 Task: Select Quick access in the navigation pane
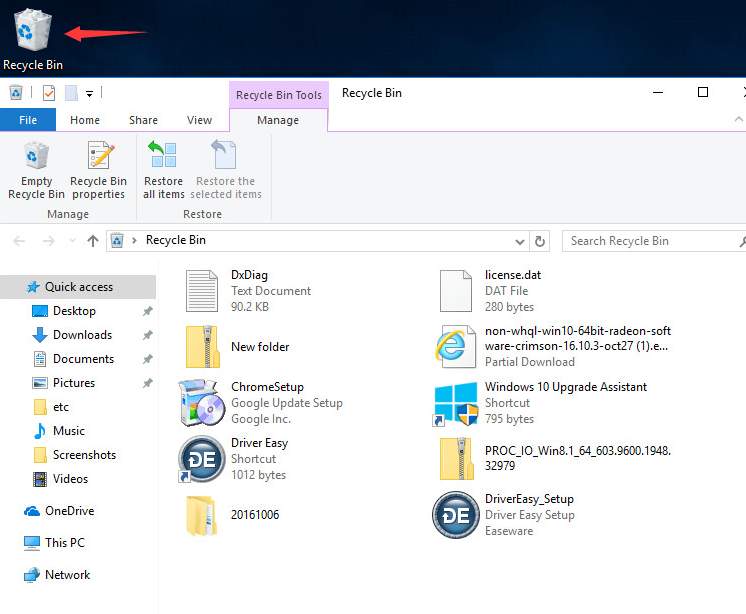coord(78,287)
